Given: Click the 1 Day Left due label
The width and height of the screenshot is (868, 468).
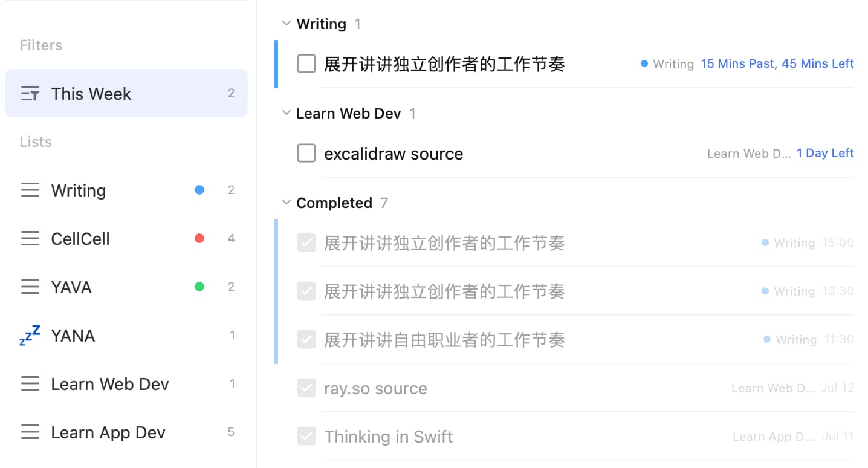Looking at the screenshot, I should (825, 153).
